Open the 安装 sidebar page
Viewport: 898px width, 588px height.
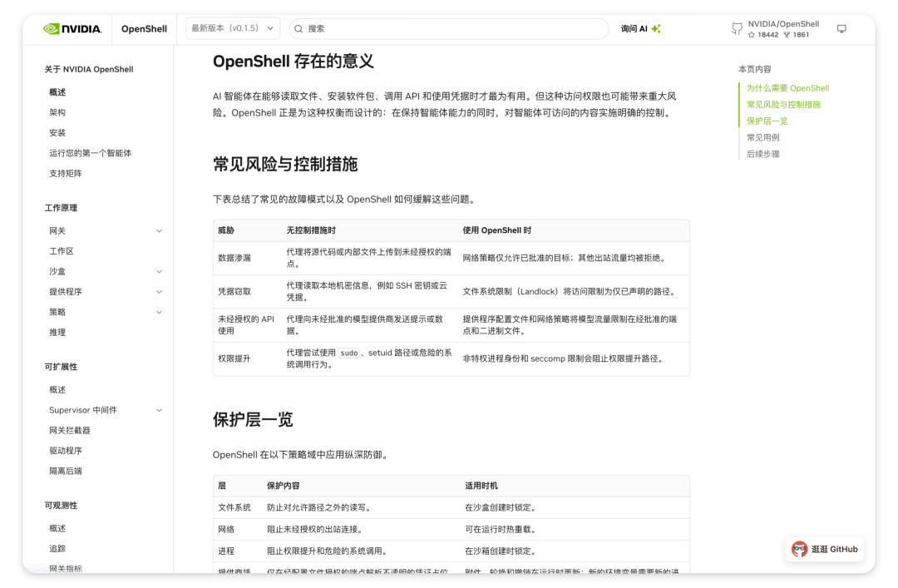(57, 133)
